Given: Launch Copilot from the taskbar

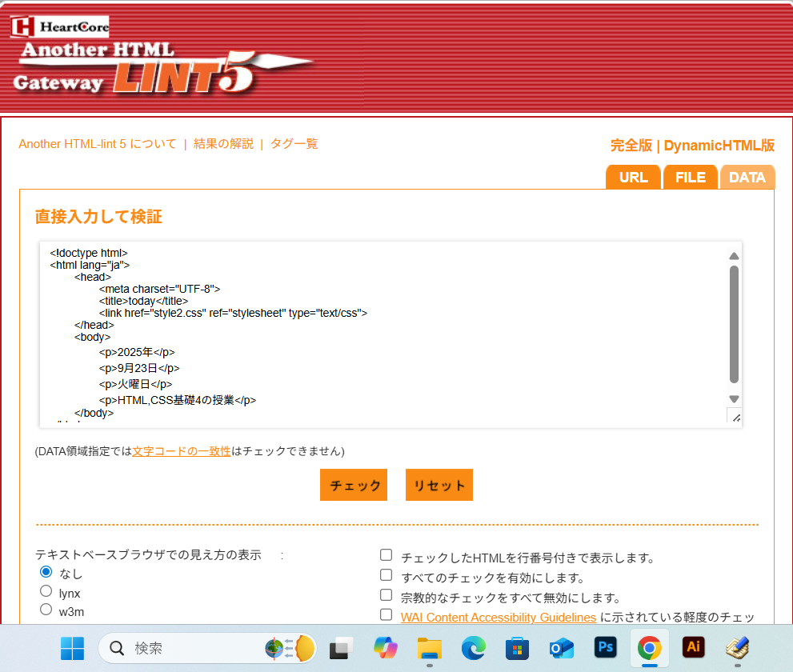Looking at the screenshot, I should 386,648.
